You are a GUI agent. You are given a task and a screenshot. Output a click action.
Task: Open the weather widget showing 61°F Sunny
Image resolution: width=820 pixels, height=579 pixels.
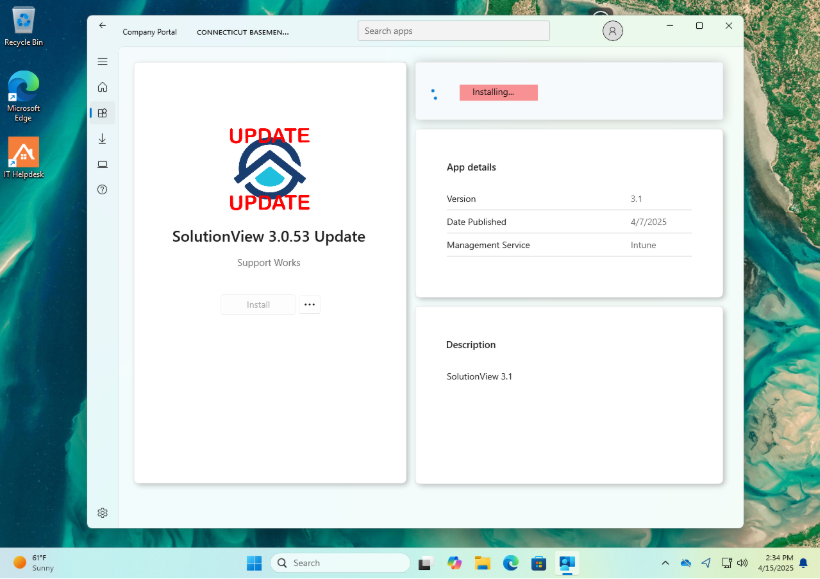tap(33, 563)
